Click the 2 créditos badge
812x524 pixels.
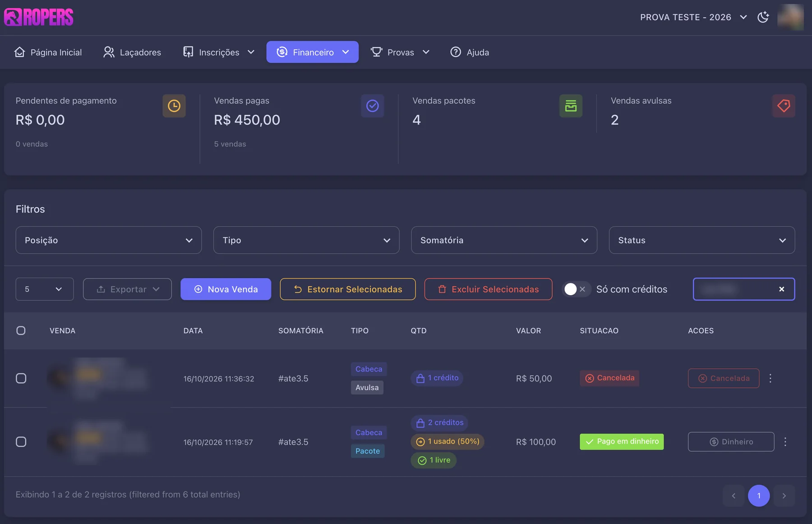click(x=439, y=423)
